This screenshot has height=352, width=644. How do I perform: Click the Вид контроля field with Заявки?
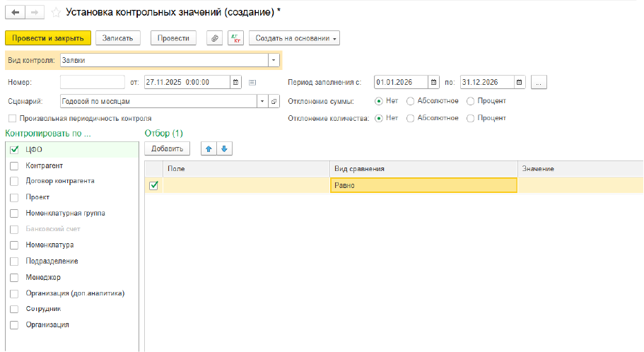[x=164, y=60]
